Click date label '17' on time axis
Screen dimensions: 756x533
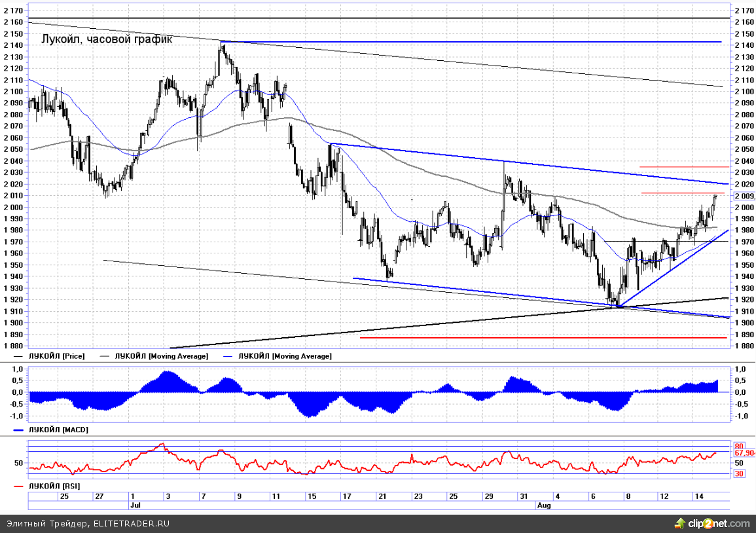(x=347, y=496)
